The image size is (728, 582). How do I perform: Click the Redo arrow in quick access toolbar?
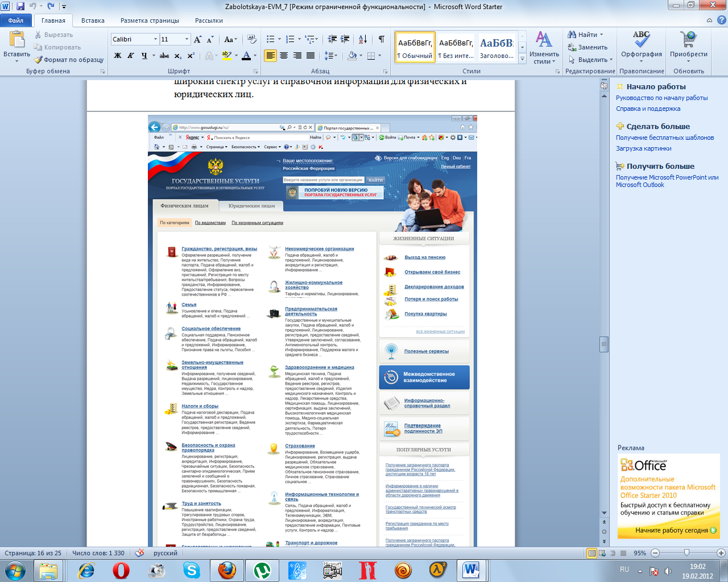coord(51,6)
